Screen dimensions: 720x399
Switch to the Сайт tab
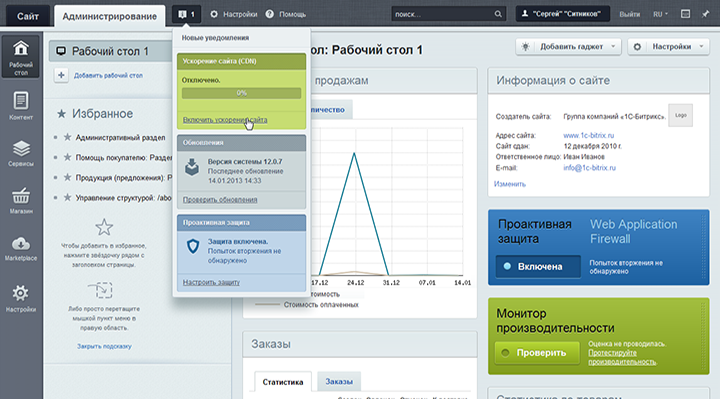28,16
